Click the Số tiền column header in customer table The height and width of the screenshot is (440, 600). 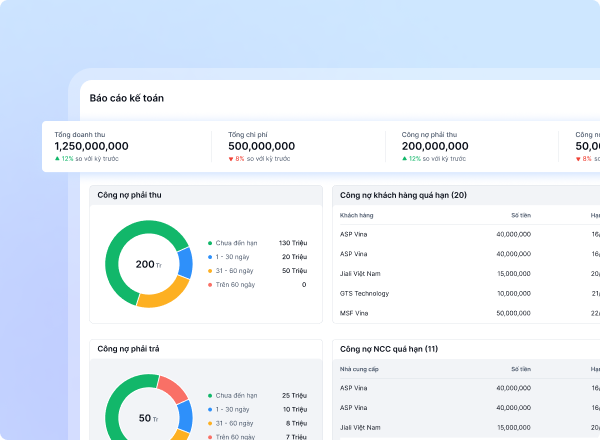click(521, 215)
